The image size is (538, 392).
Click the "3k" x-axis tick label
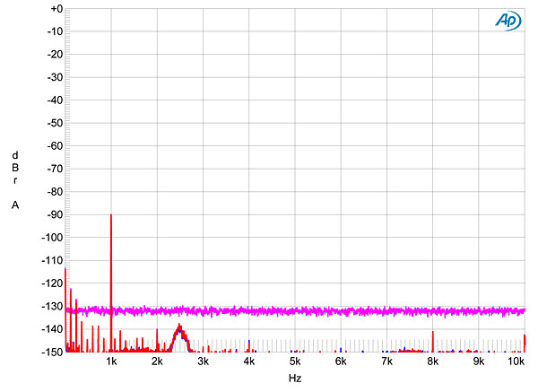(204, 362)
